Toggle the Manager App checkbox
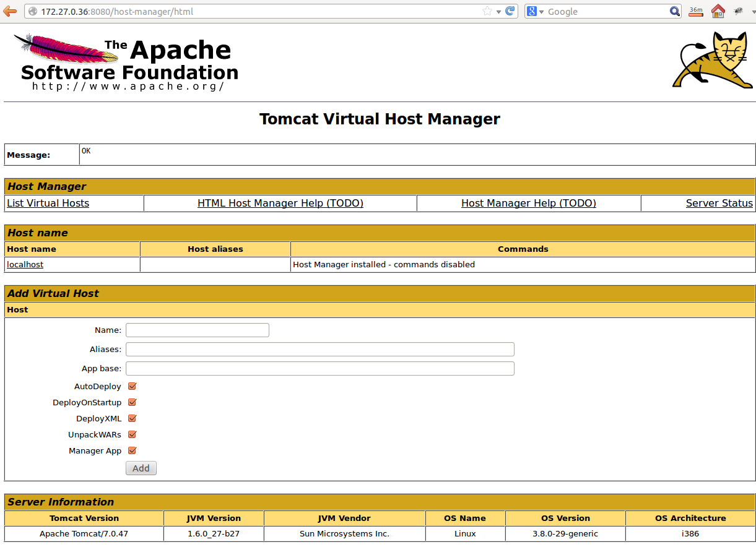Image resolution: width=756 pixels, height=555 pixels. point(132,450)
